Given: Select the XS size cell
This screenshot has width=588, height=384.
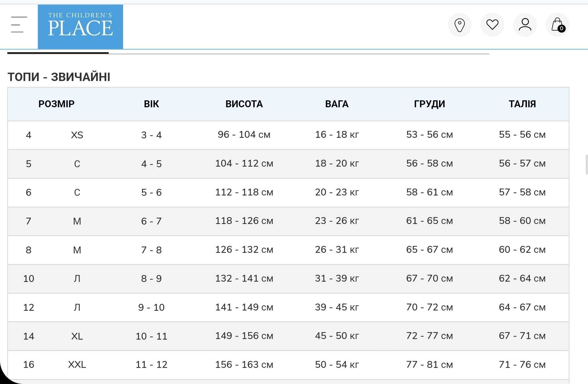Looking at the screenshot, I should (77, 135).
